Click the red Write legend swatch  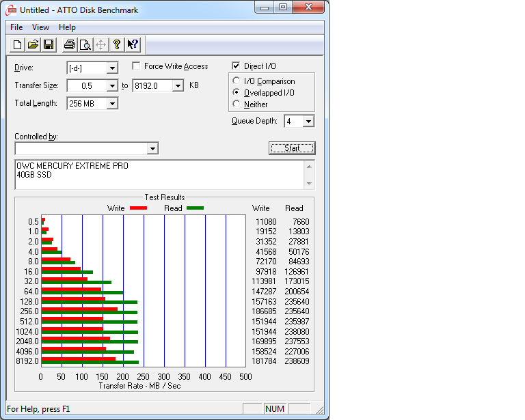coord(138,208)
